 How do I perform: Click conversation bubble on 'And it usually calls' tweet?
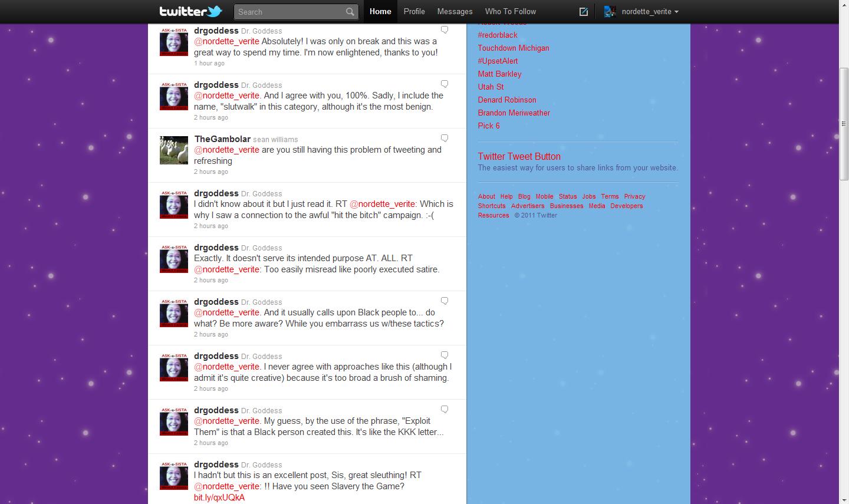[445, 301]
